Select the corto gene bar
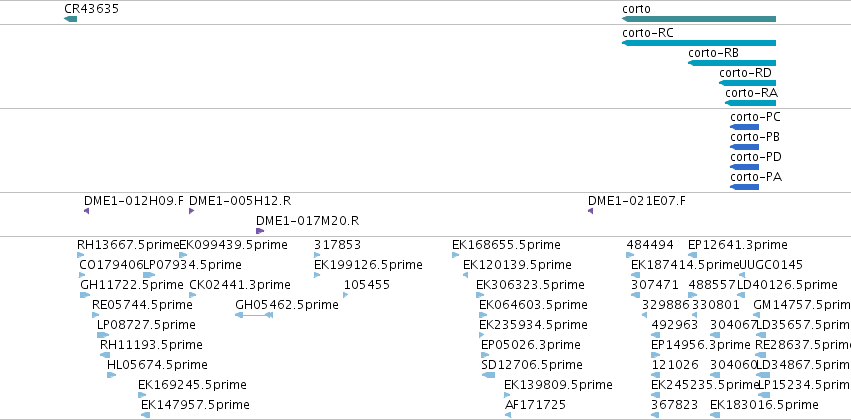The width and height of the screenshot is (851, 420). tap(699, 19)
